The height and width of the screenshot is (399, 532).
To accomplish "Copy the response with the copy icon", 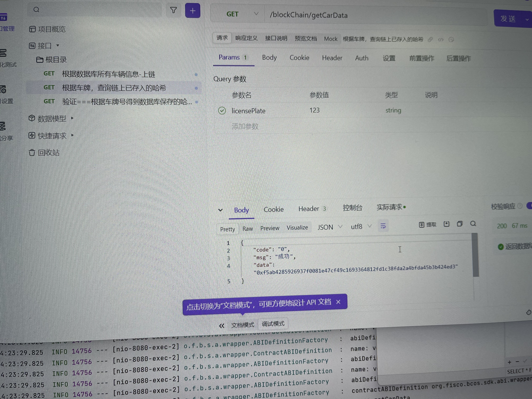I will pyautogui.click(x=459, y=224).
